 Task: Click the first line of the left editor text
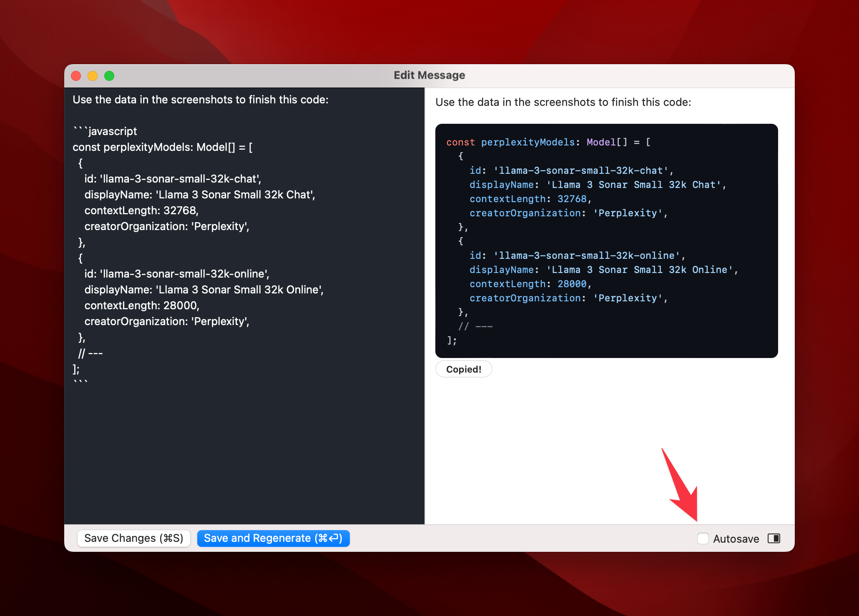pos(201,100)
